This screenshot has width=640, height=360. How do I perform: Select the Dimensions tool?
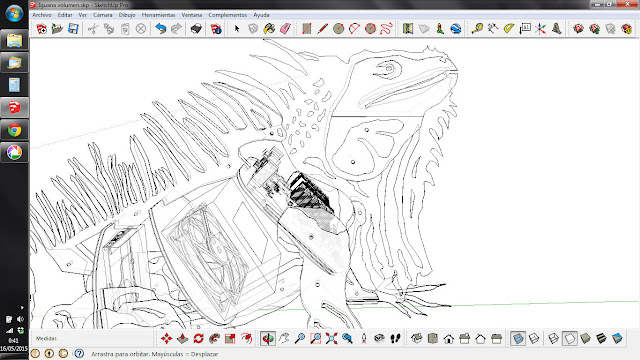tap(493, 29)
